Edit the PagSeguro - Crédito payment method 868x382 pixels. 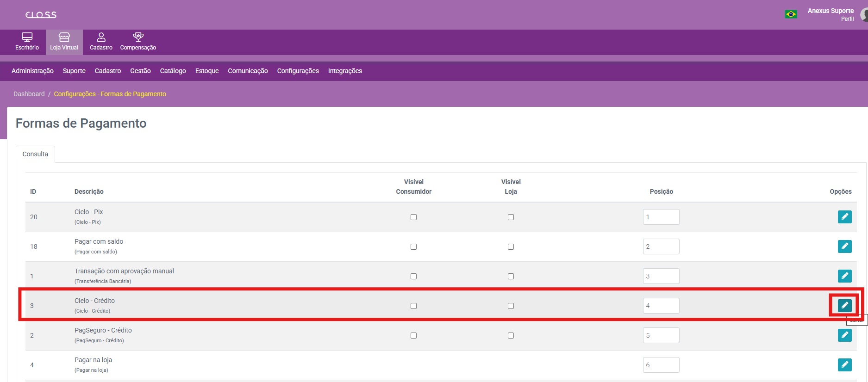(844, 335)
